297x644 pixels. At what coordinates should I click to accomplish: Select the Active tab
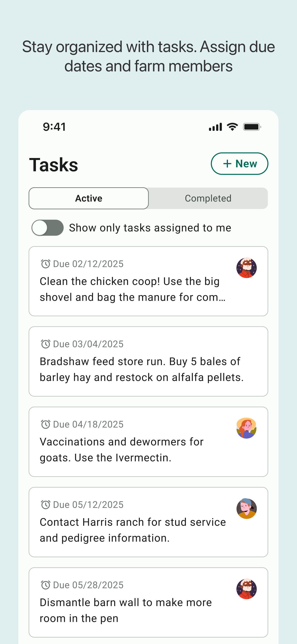[89, 198]
